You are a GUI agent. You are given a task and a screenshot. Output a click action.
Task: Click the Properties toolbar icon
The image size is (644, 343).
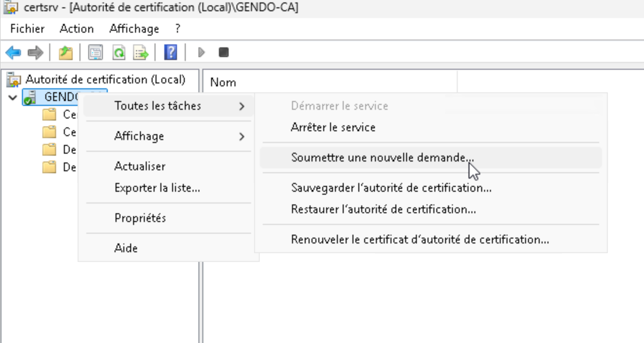coord(96,53)
